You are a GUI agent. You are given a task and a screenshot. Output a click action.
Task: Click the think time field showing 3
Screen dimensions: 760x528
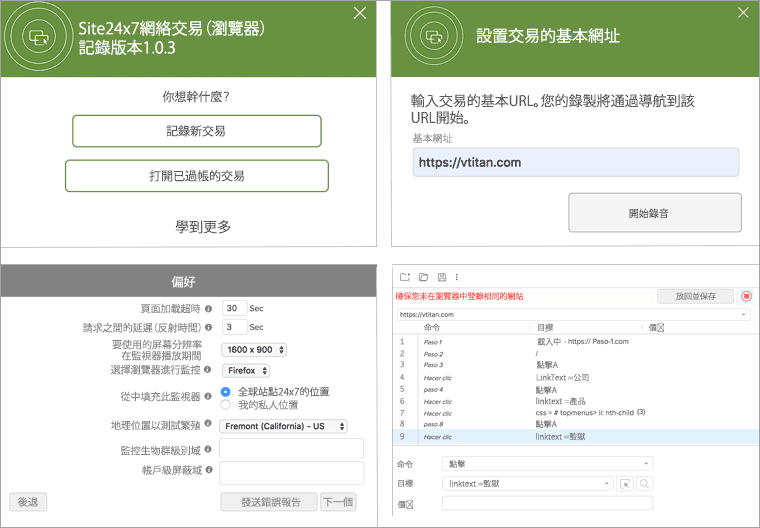tap(235, 327)
